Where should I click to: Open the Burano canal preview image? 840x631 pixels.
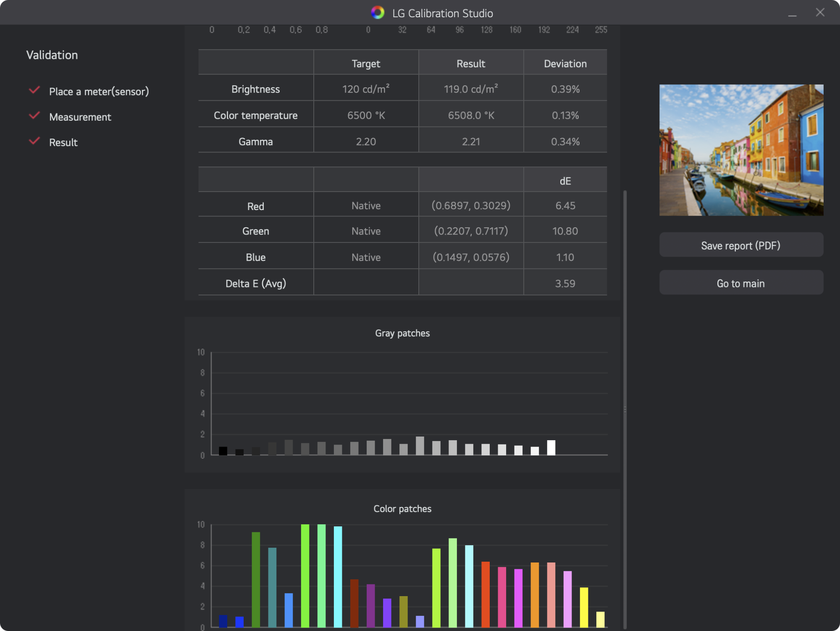coord(741,150)
